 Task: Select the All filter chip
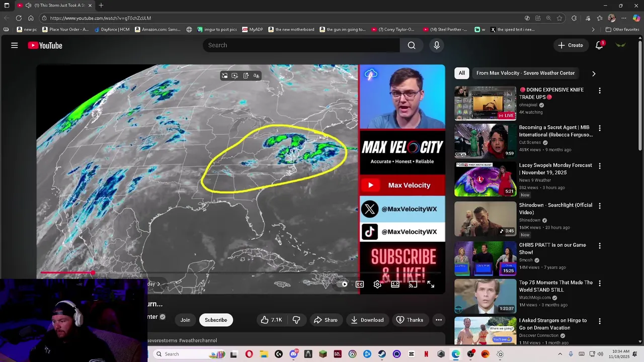[461, 73]
